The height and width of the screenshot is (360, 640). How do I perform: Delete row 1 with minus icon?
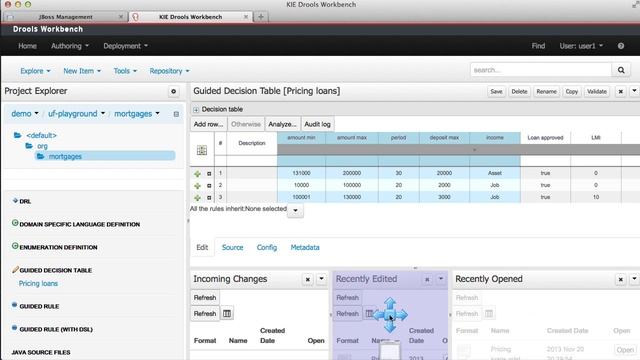pyautogui.click(x=209, y=173)
